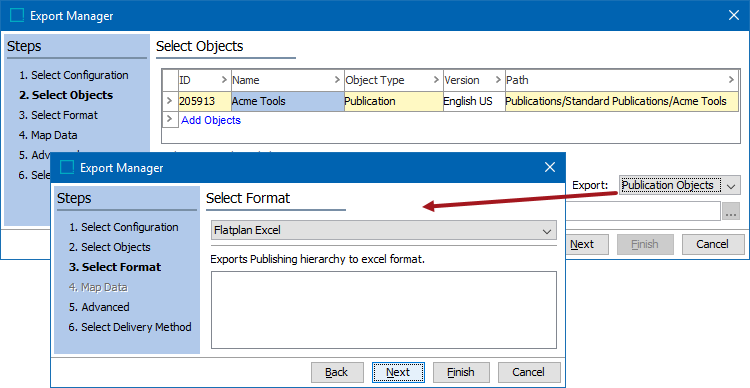The height and width of the screenshot is (388, 750).
Task: Expand the Add Objects row arrow
Action: (x=169, y=119)
